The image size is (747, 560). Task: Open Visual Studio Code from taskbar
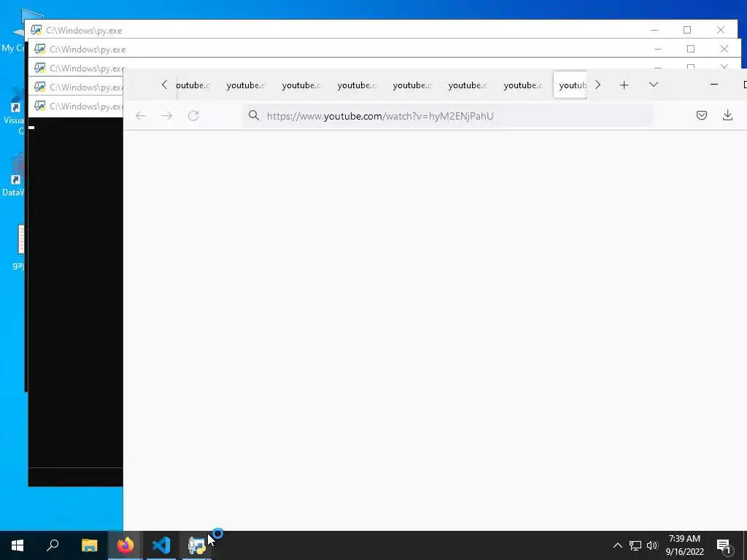(x=161, y=545)
